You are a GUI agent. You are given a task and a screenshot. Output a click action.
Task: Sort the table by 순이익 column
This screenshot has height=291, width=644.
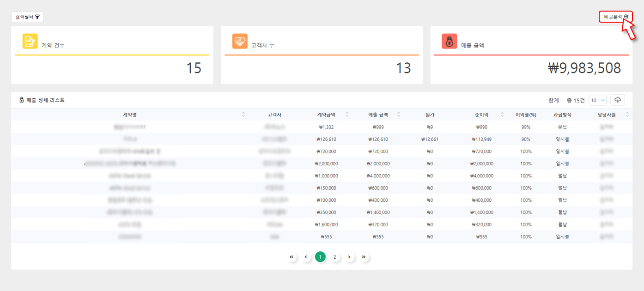pyautogui.click(x=502, y=115)
